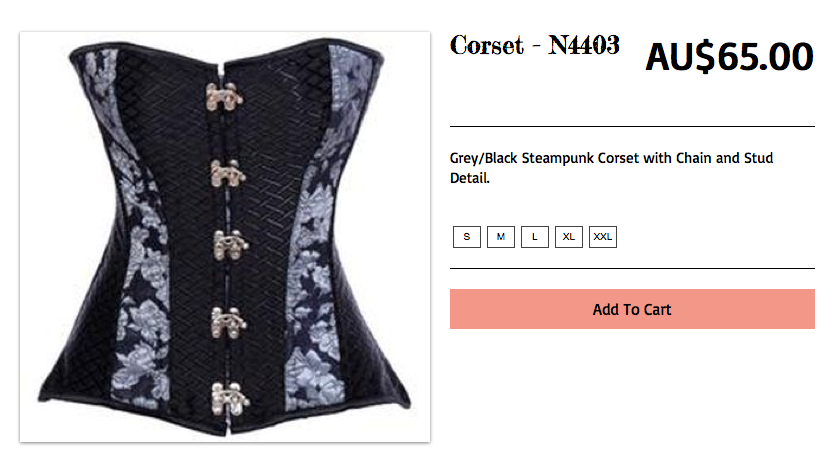Click the second metal clasp from top
The height and width of the screenshot is (461, 835).
click(x=227, y=173)
